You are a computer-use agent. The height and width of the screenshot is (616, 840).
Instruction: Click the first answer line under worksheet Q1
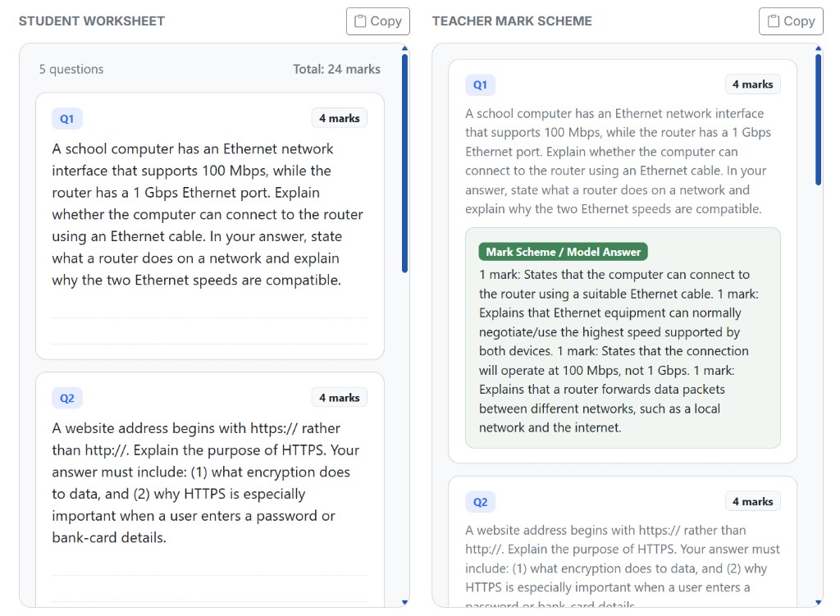(x=209, y=317)
